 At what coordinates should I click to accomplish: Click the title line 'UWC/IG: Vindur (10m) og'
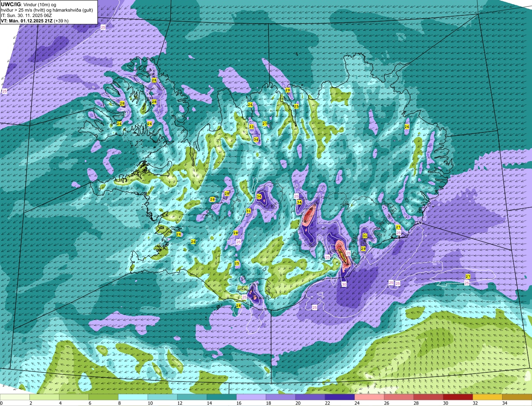(x=28, y=4)
